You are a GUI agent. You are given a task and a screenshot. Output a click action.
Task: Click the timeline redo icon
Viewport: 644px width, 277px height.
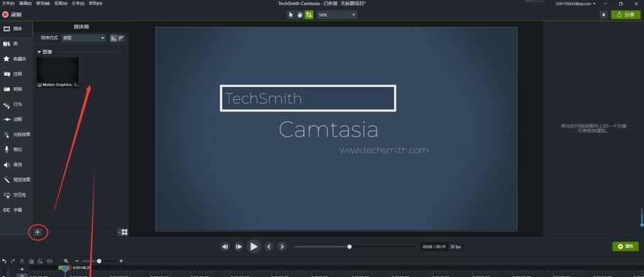pos(12,261)
